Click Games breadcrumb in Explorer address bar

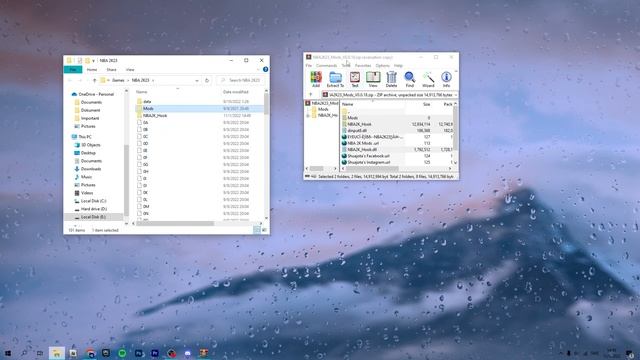coord(118,80)
